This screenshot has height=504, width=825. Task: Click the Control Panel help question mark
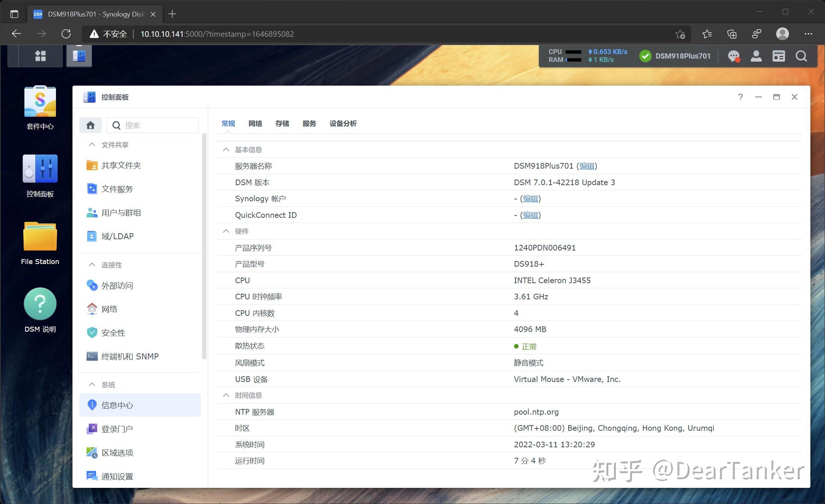coord(740,97)
